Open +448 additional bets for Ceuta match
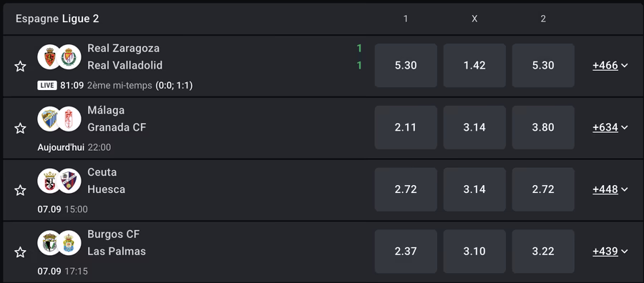The width and height of the screenshot is (644, 283). pyautogui.click(x=610, y=189)
